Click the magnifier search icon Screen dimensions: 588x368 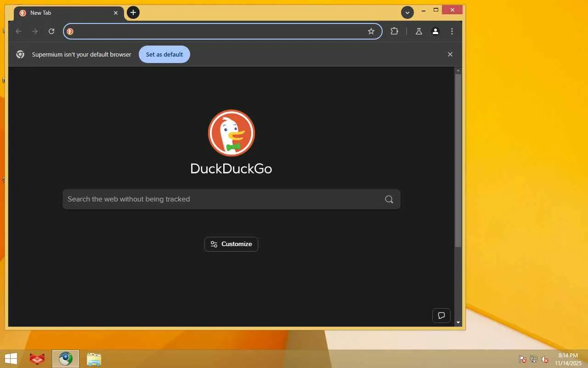click(x=389, y=199)
